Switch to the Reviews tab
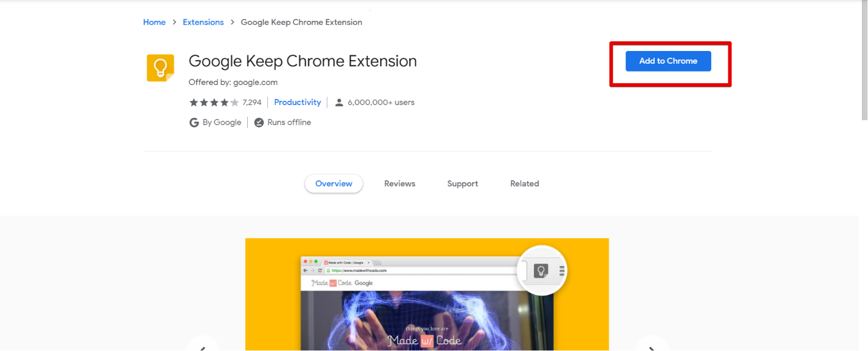 click(400, 183)
